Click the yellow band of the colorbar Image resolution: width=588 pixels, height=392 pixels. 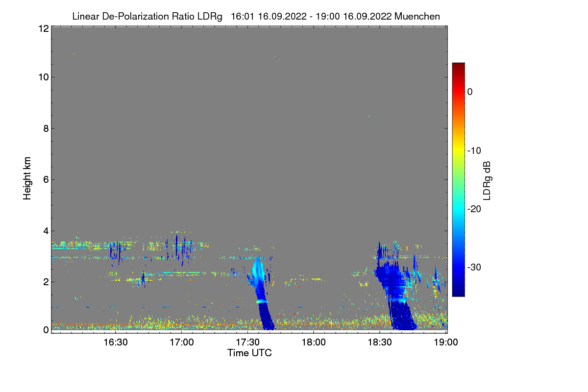point(458,150)
